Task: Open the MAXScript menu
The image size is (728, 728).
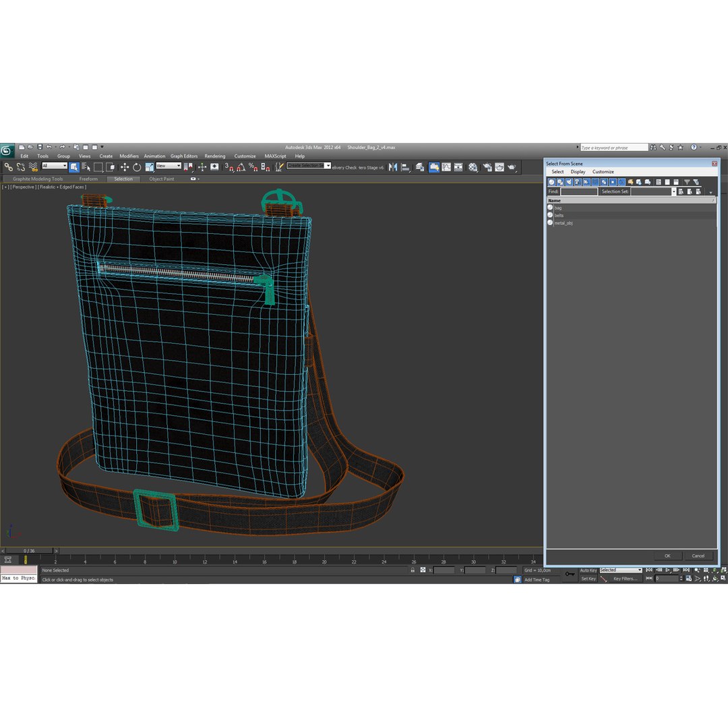Action: (275, 156)
